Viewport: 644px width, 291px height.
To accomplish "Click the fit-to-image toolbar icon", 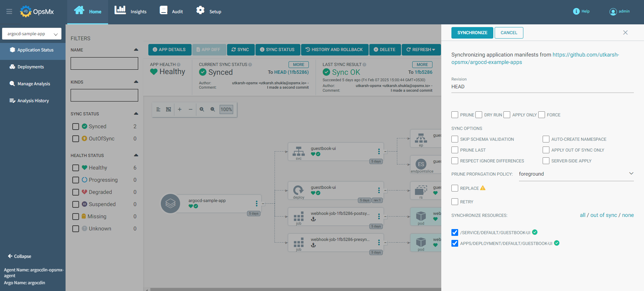I will point(169,109).
